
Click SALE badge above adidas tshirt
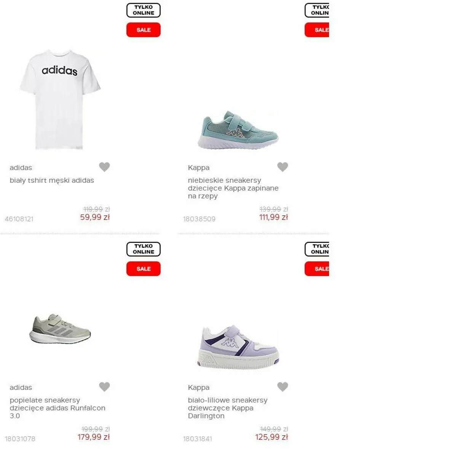[x=144, y=30]
